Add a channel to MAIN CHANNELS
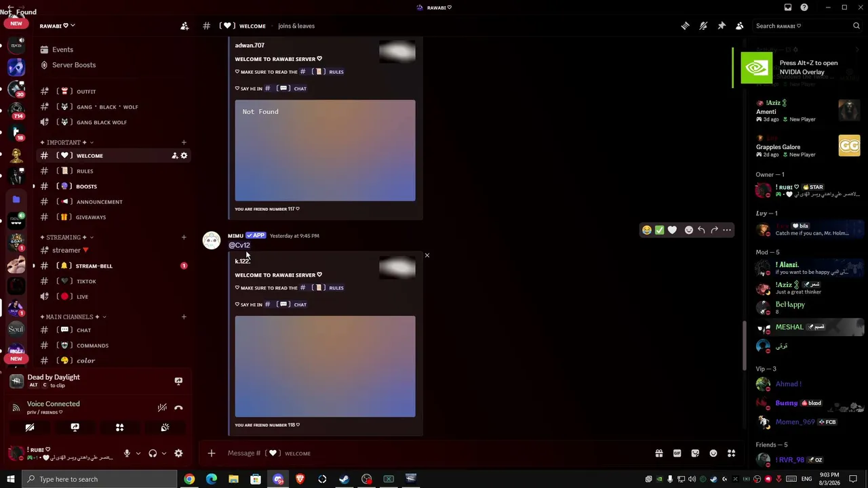The image size is (868, 488). click(x=184, y=317)
